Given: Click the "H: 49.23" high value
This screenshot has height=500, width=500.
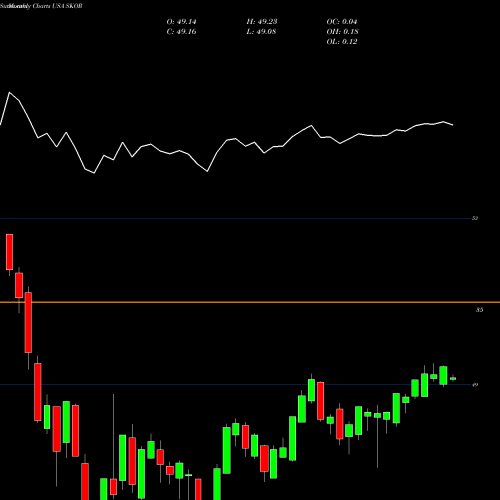Looking at the screenshot, I should tap(262, 22).
